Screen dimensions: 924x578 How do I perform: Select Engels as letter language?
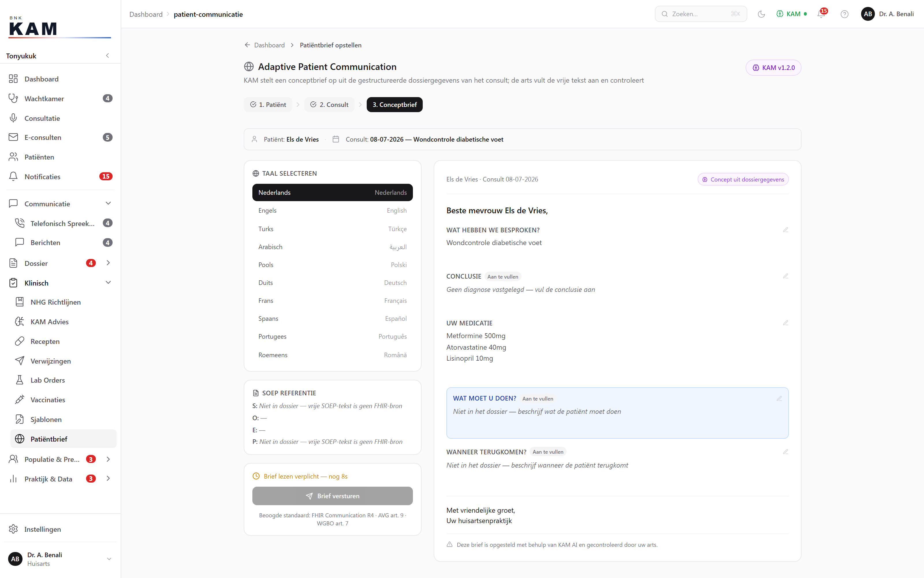[332, 211]
